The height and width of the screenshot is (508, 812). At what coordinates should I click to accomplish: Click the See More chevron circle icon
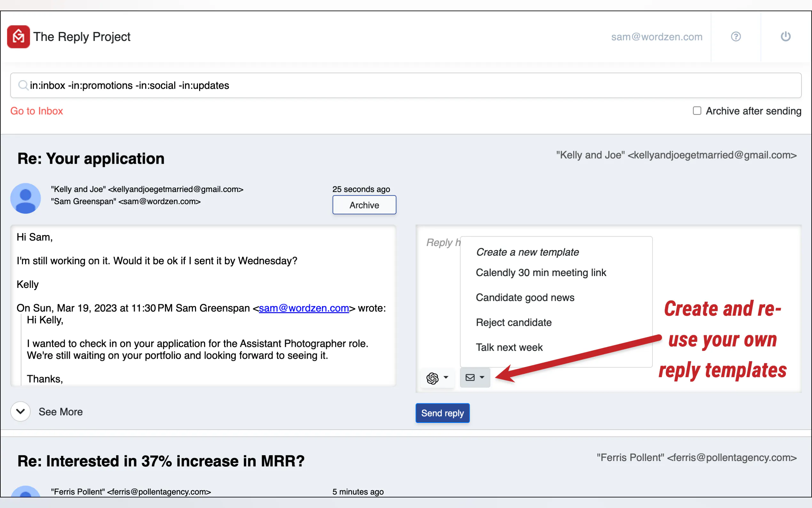point(20,411)
